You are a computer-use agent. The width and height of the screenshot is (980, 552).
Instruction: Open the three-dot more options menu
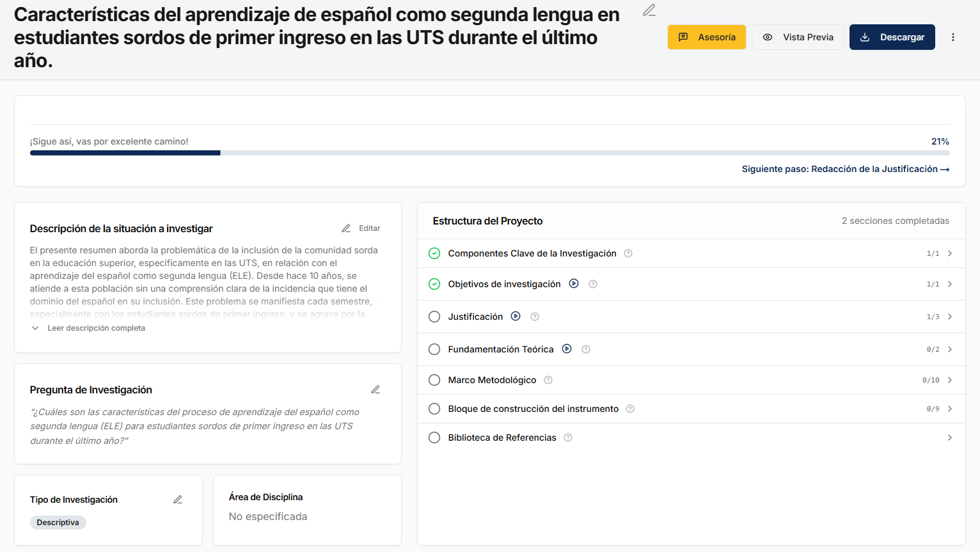tap(953, 37)
